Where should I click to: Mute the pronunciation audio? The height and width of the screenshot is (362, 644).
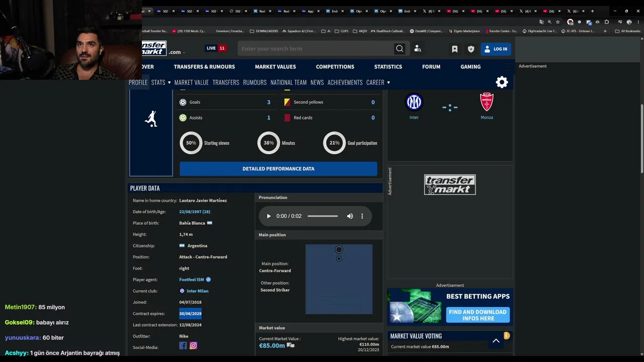[350, 216]
